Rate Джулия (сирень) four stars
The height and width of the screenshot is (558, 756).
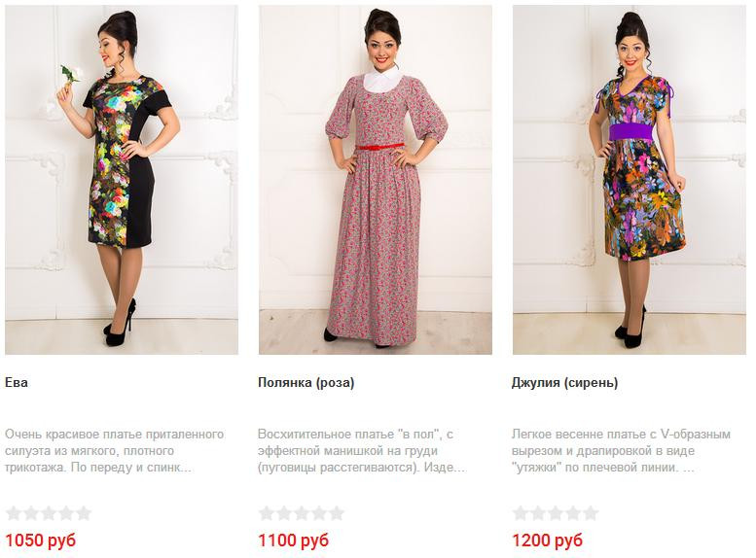point(573,513)
